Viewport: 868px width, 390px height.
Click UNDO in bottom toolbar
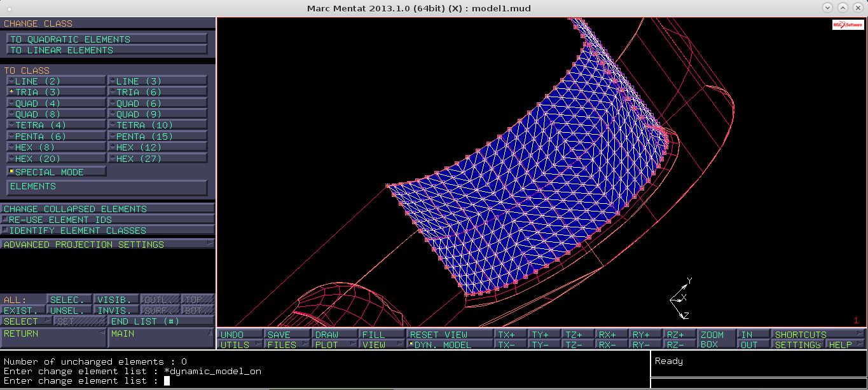240,335
